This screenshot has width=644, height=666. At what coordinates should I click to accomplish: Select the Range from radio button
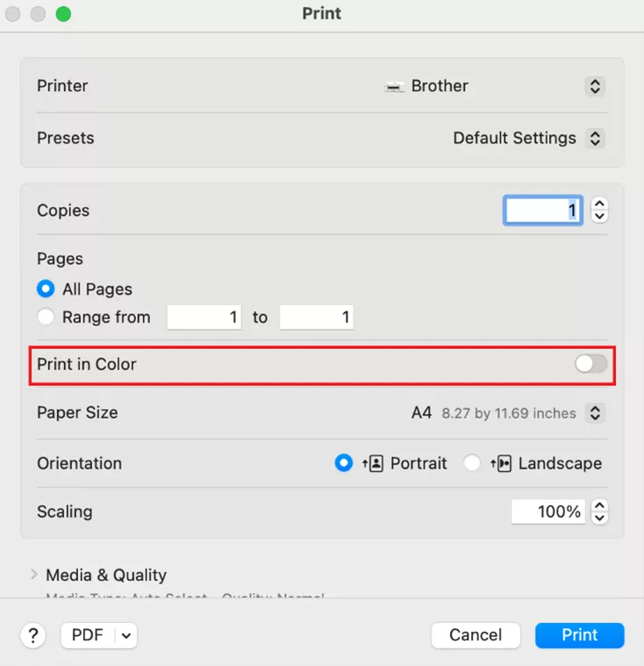pos(46,317)
